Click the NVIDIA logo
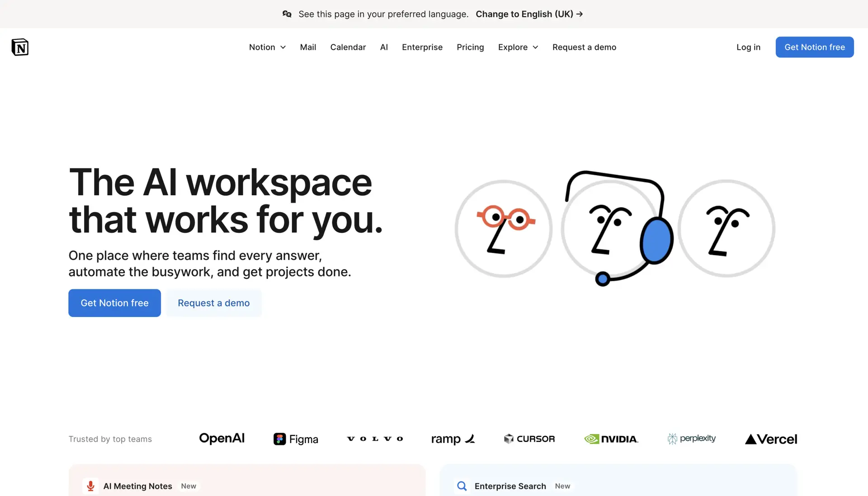This screenshot has height=496, width=868. point(611,439)
